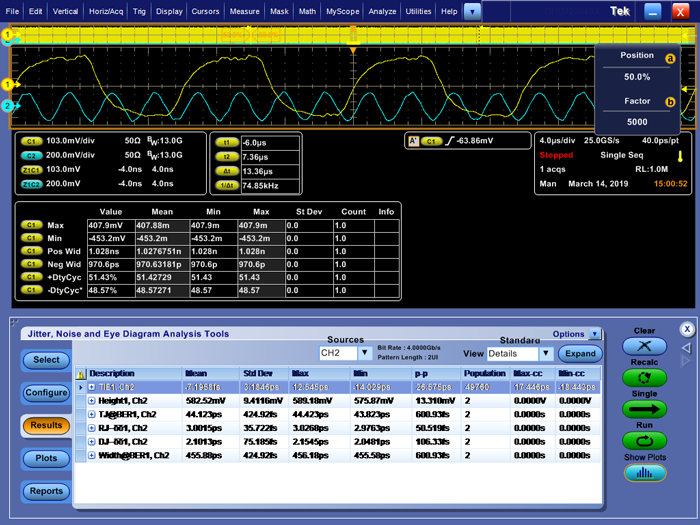Open the Measure menu
This screenshot has width=700, height=525.
244,11
